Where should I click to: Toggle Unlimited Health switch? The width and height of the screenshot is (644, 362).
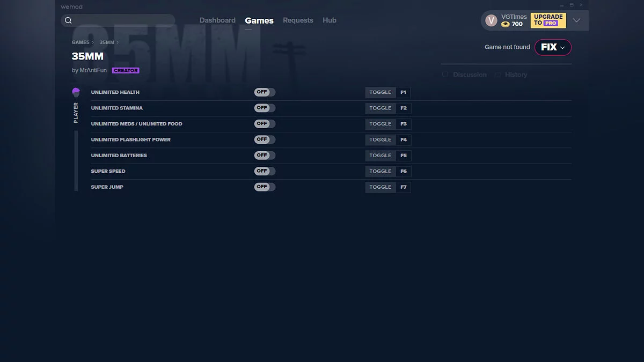coord(265,92)
